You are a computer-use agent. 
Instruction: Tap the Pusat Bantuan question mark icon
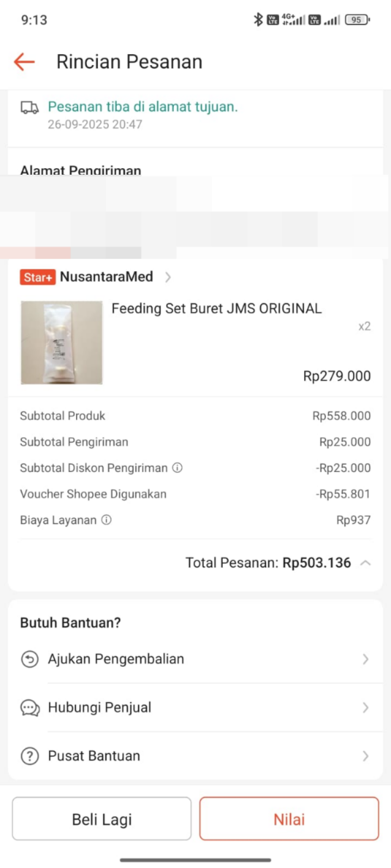(x=30, y=756)
